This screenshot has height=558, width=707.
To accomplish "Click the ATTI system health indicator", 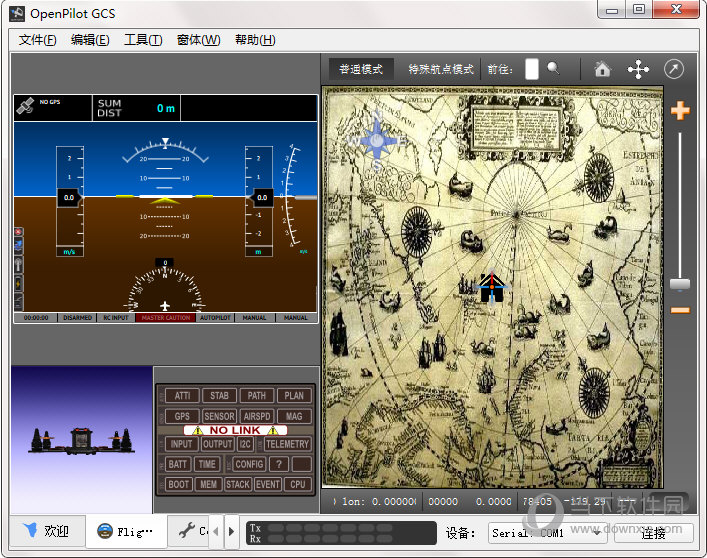I will [x=182, y=396].
